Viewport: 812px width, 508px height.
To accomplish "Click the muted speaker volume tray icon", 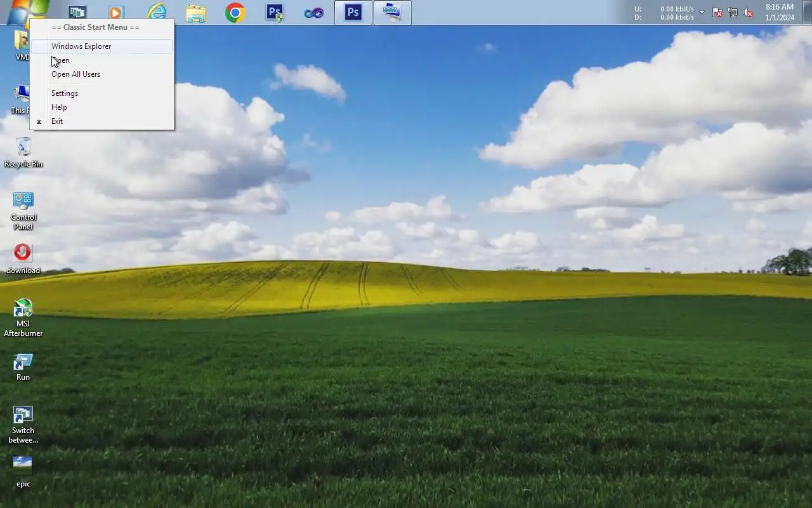I will tap(748, 12).
